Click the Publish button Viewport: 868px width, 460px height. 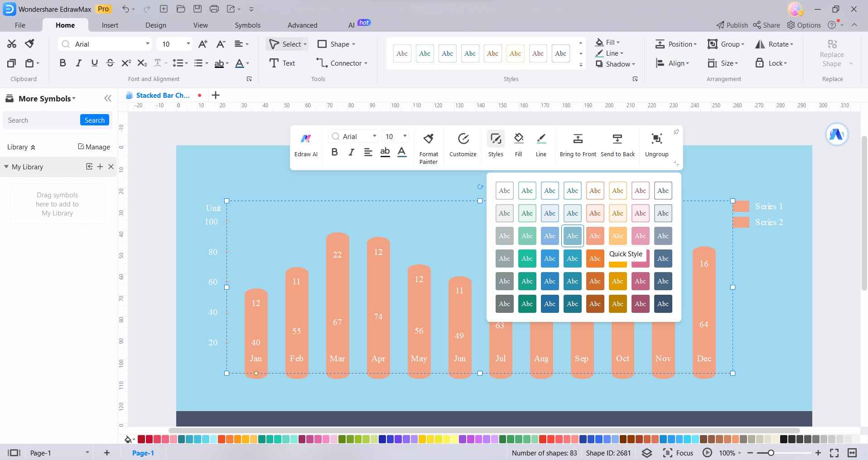pos(731,25)
